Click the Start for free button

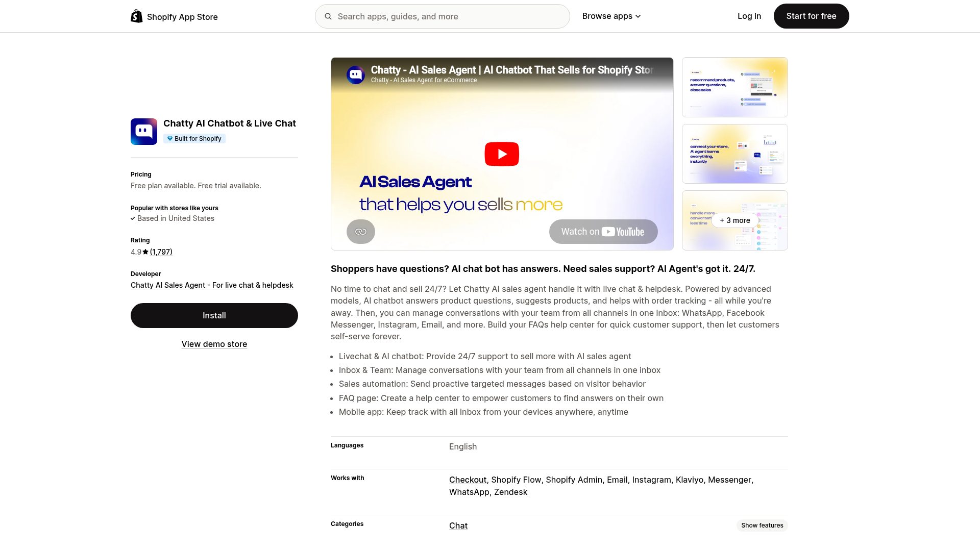[x=812, y=16]
